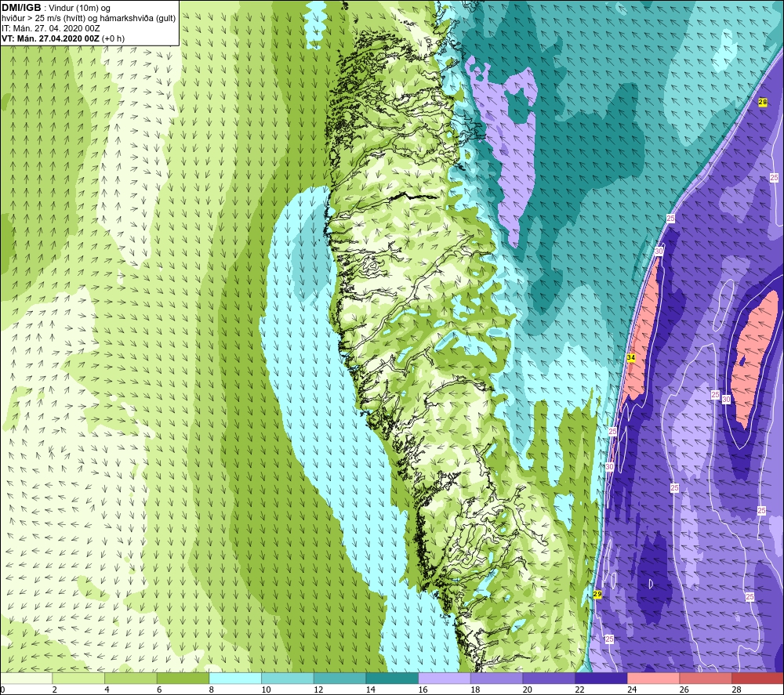Select the 18–20 m/s light purple legend swatch
784x695 pixels.
click(x=496, y=678)
